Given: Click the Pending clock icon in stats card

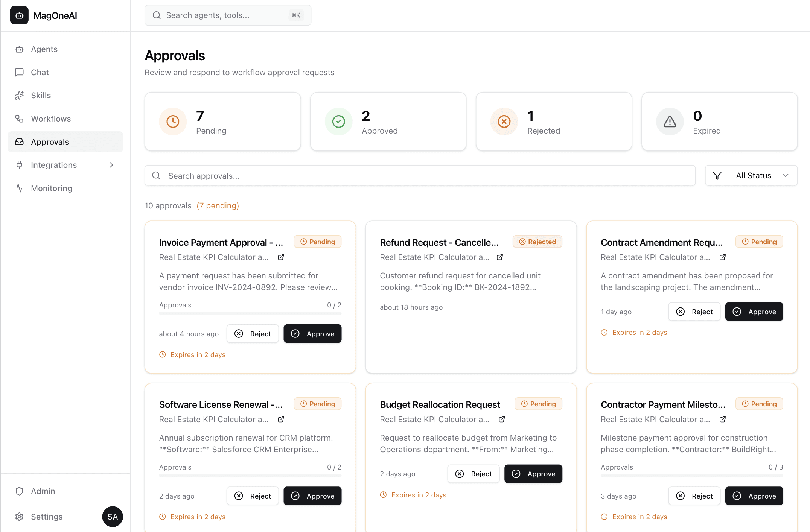Looking at the screenshot, I should coord(173,122).
